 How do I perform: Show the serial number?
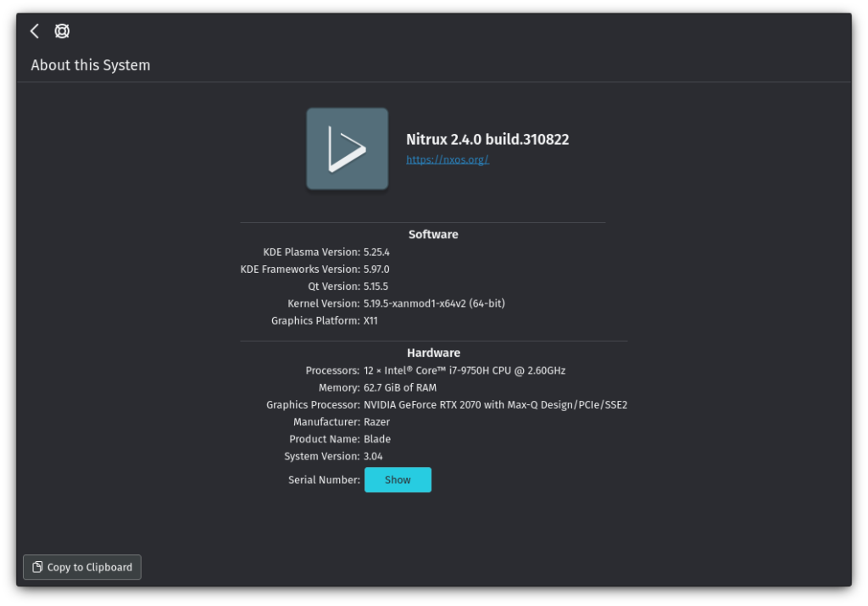point(398,480)
